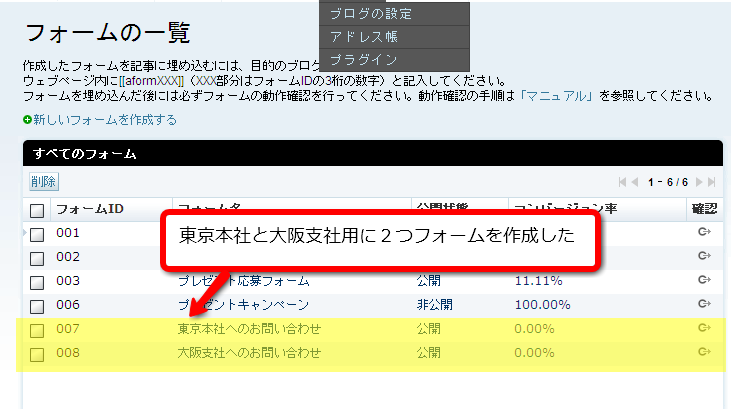Click confirm icon for 東京本社へのお問い合わせ
731x409 pixels.
click(x=703, y=329)
